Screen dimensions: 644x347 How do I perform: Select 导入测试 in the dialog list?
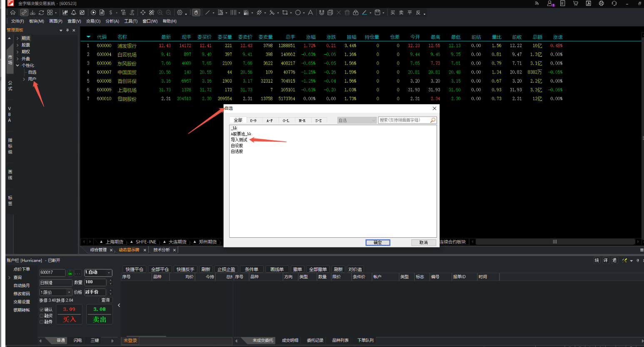coord(239,140)
